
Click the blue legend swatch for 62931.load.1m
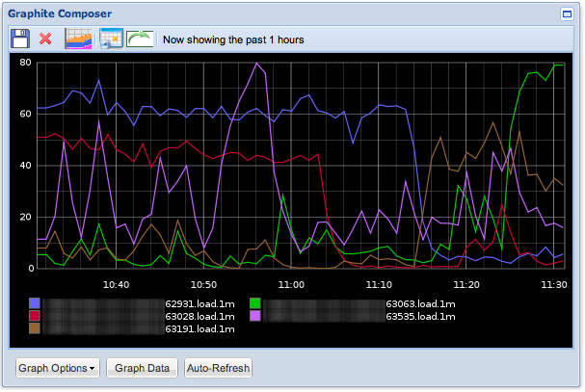(x=35, y=303)
